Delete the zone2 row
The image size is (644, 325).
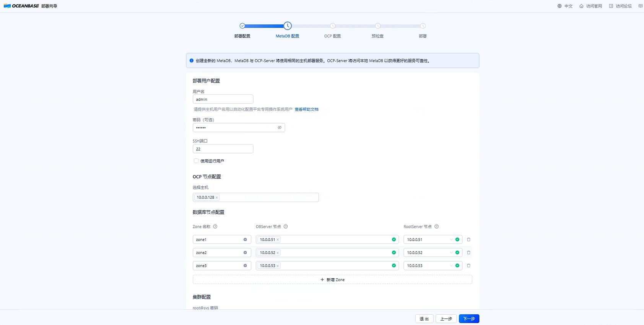pos(468,252)
